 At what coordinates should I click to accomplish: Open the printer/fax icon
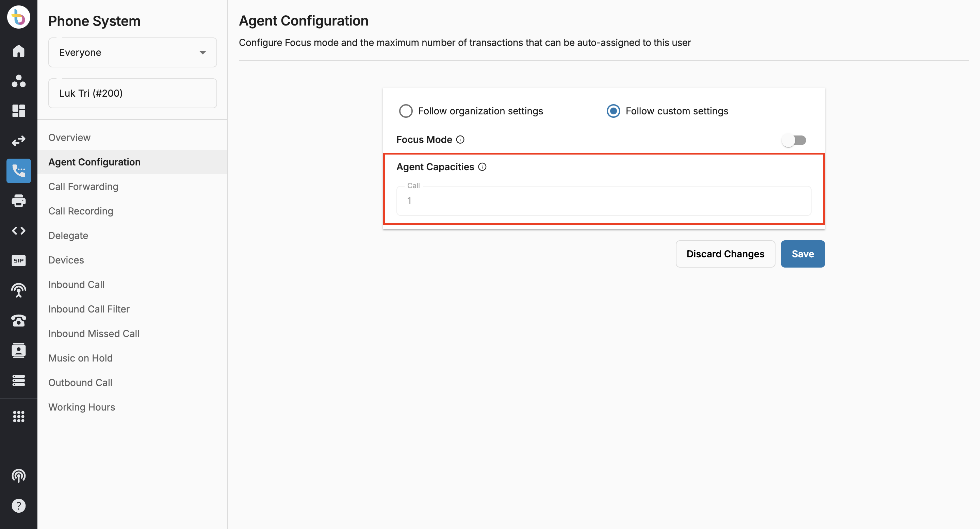coord(18,201)
